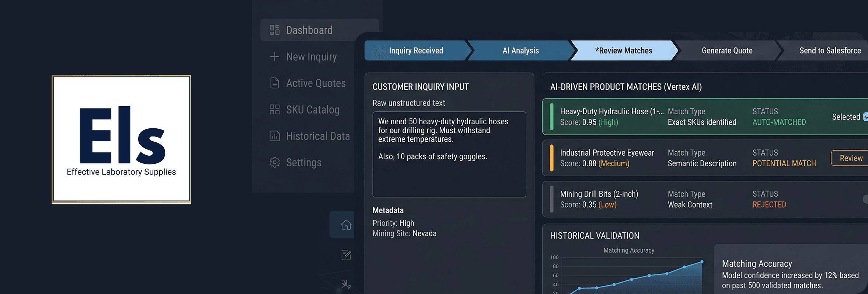Click the Els Effective Laboratory Supplies logo
The image size is (868, 294).
click(121, 139)
